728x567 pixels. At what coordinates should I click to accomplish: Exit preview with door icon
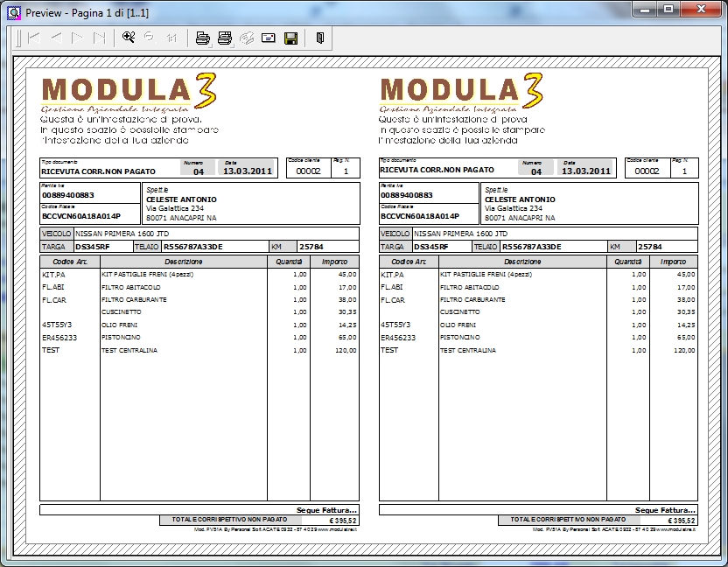[320, 38]
